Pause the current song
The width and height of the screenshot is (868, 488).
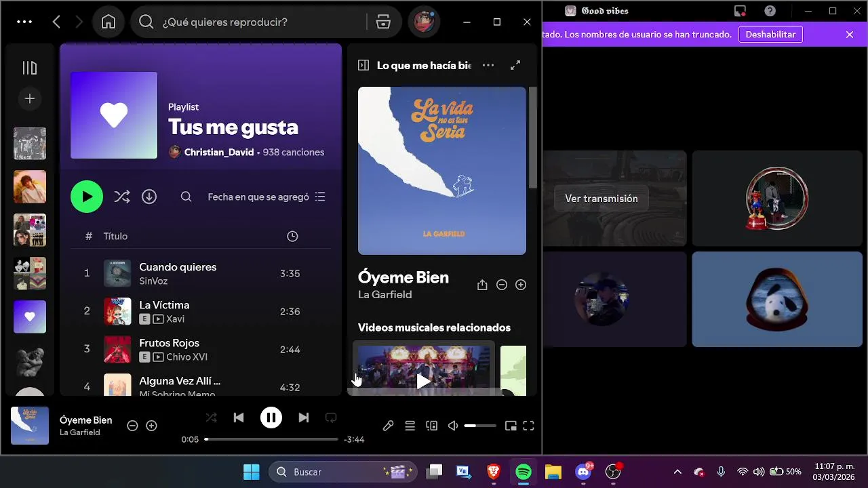(x=271, y=418)
